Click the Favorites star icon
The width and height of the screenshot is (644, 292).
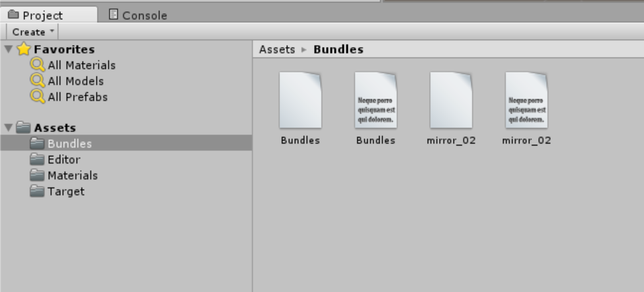point(24,49)
